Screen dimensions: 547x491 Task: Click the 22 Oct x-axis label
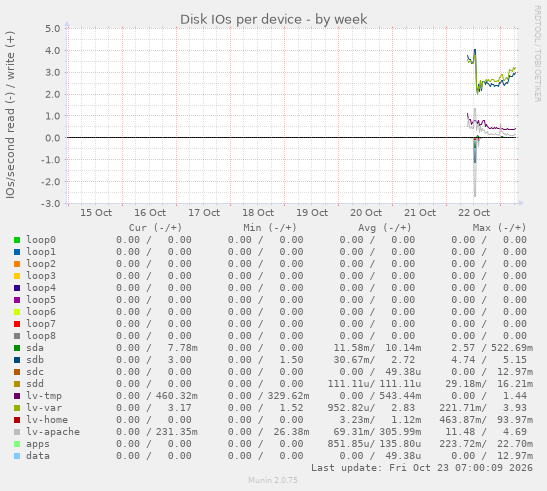(x=474, y=213)
